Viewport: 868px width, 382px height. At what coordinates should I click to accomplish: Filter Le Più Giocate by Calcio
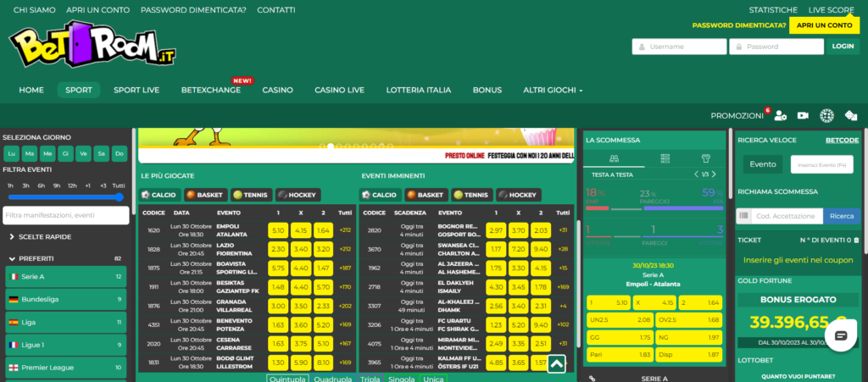coord(160,195)
